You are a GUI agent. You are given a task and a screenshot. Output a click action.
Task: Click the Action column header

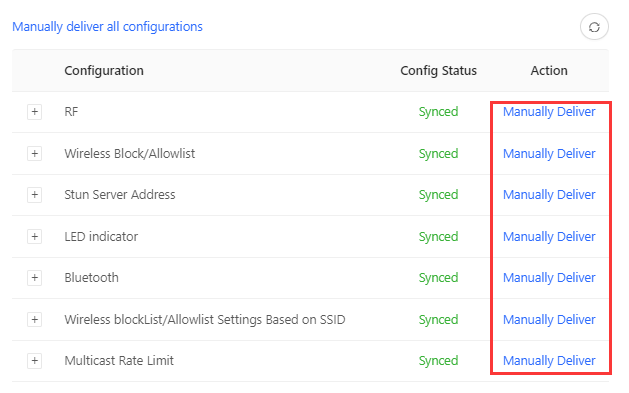[x=549, y=71]
